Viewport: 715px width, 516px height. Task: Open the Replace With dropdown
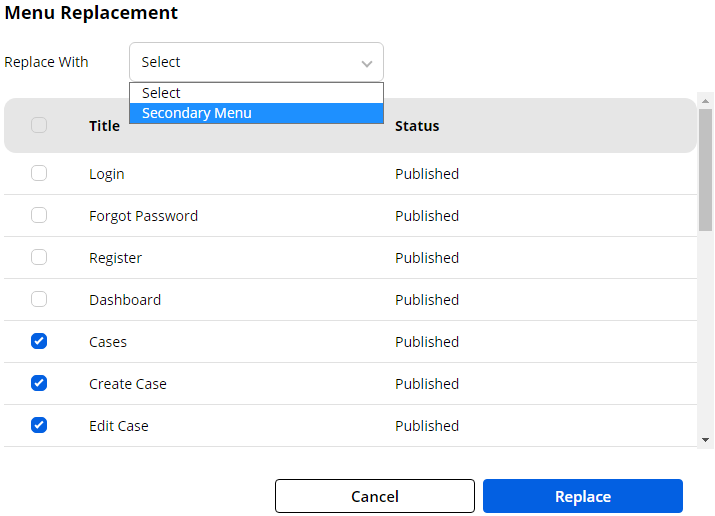coord(255,62)
